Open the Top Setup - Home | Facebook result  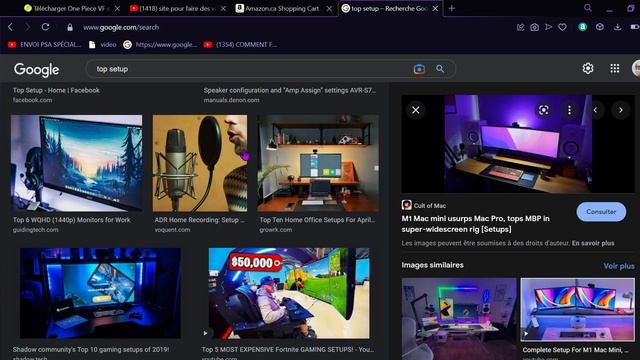coord(56,90)
